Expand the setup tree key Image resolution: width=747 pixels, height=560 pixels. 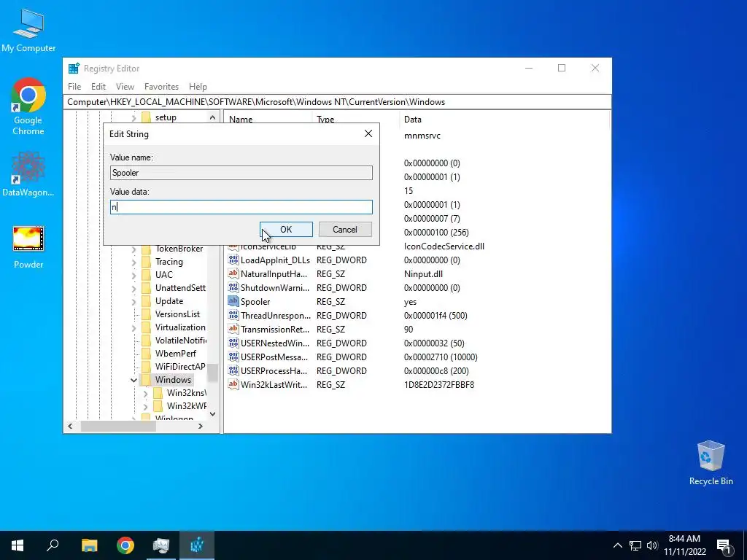(x=134, y=117)
